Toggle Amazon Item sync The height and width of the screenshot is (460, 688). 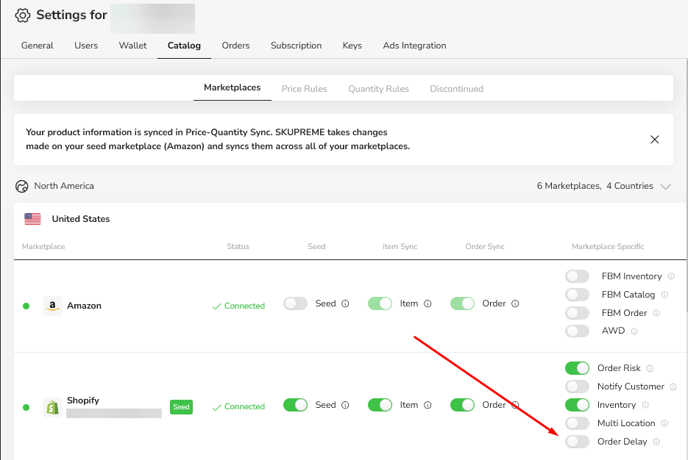(x=380, y=303)
